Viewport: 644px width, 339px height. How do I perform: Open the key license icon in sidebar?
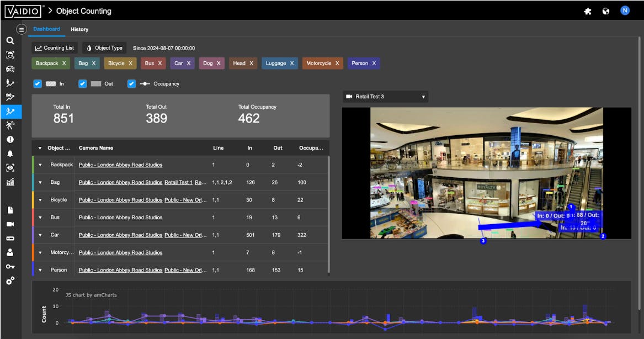pyautogui.click(x=10, y=267)
